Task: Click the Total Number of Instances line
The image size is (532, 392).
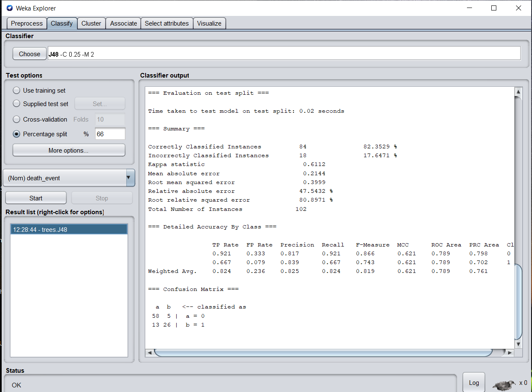Action: coord(227,209)
